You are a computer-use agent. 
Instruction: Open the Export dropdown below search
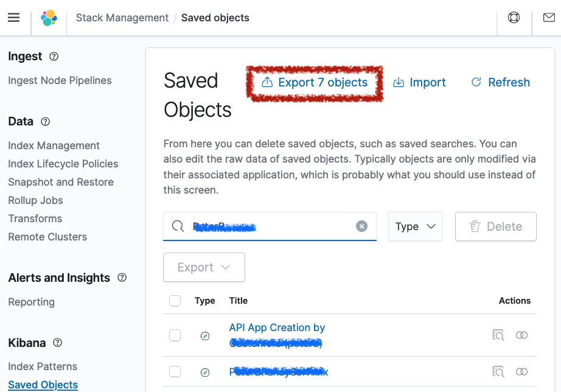(x=204, y=267)
